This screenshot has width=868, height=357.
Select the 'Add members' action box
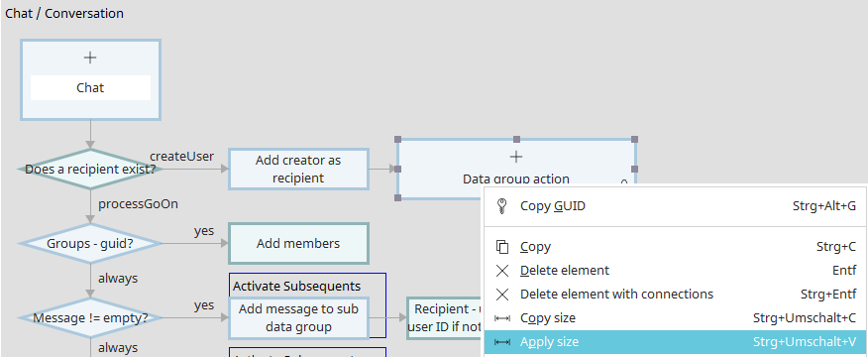pos(298,243)
